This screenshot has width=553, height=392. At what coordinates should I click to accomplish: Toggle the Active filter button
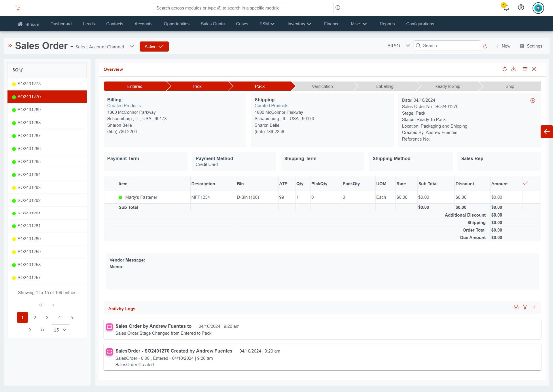[x=154, y=46]
